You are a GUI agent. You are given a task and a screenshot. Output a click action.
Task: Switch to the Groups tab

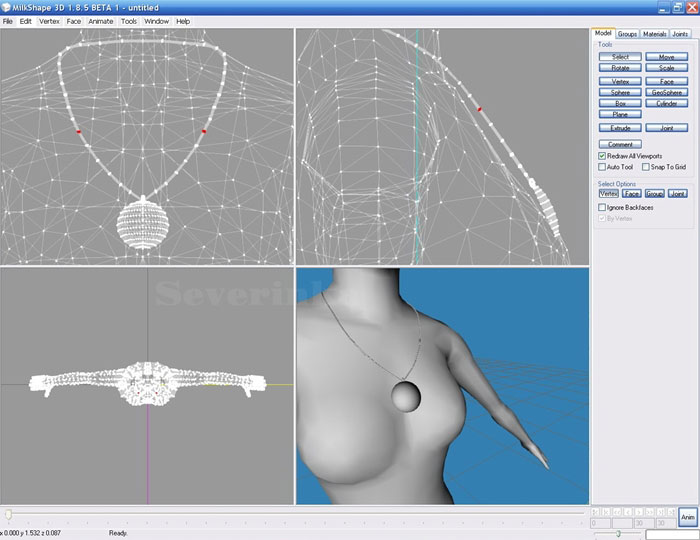(x=627, y=34)
